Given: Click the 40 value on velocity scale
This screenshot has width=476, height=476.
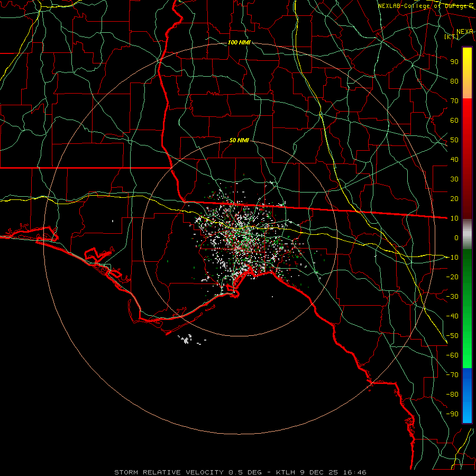Looking at the screenshot, I should coord(454,160).
